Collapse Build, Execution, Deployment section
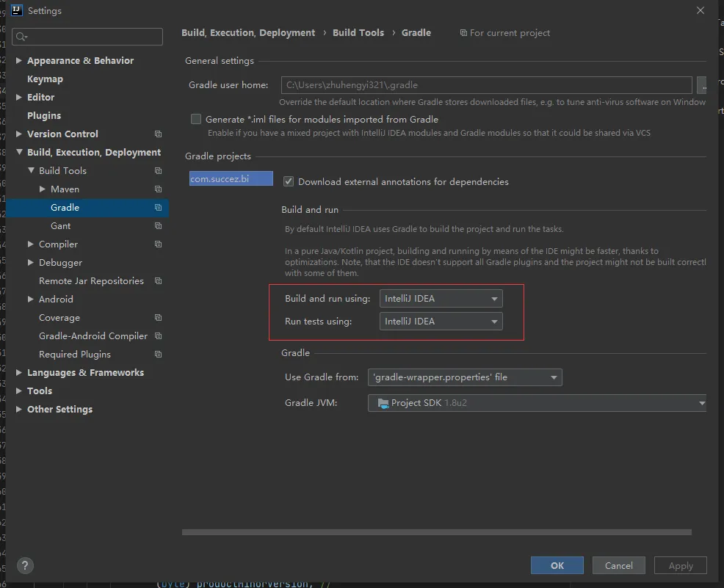 click(19, 152)
